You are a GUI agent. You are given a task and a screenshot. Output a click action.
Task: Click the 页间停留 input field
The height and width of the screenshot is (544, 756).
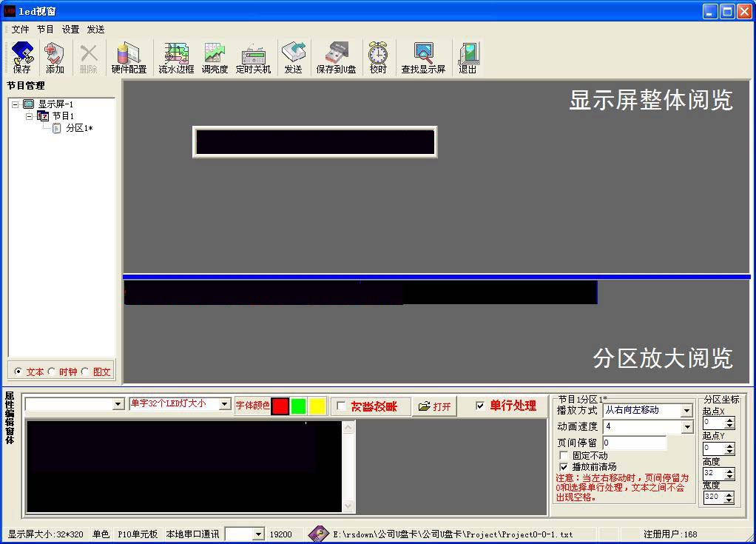[635, 443]
